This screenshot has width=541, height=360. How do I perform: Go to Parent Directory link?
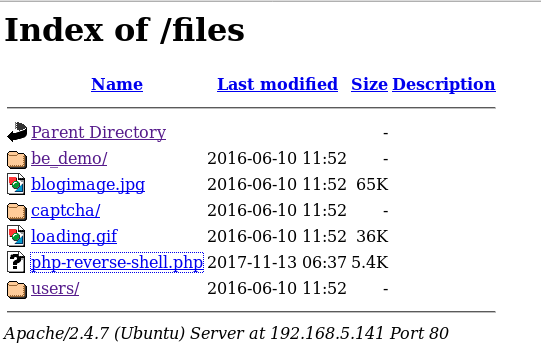(99, 133)
